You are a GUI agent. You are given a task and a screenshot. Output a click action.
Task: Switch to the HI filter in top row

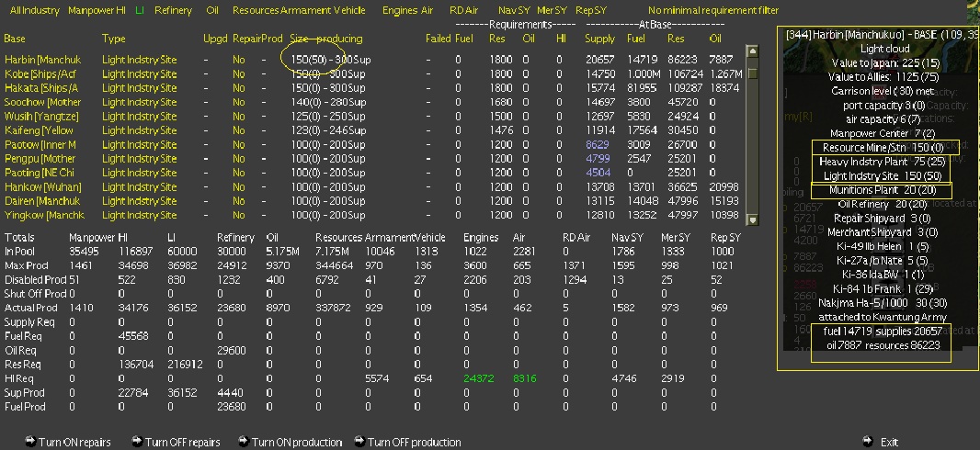121,11
